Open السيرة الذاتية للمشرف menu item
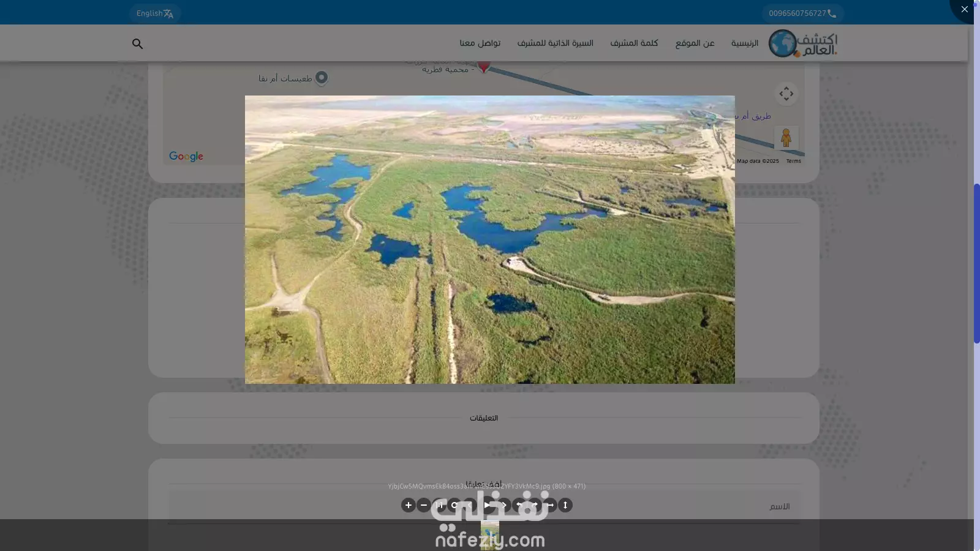This screenshot has height=551, width=980. (556, 43)
